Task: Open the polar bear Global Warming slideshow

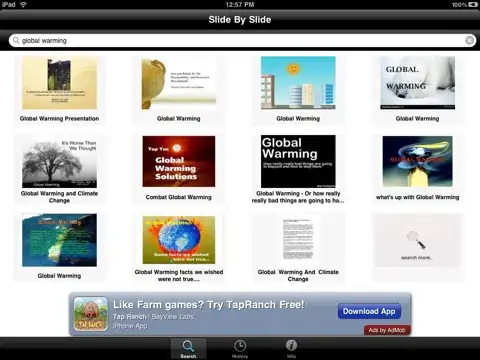Action: tap(417, 83)
